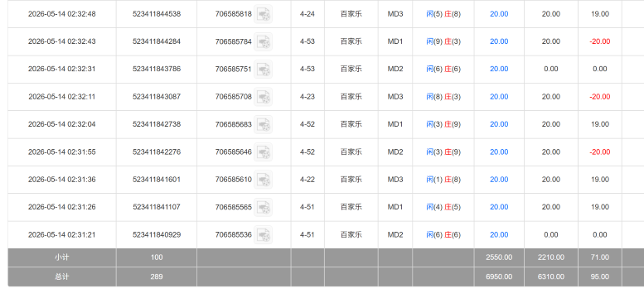The height and width of the screenshot is (303, 644).
Task: Click result 闲(5) 庄(8) cell
Action: (443, 14)
